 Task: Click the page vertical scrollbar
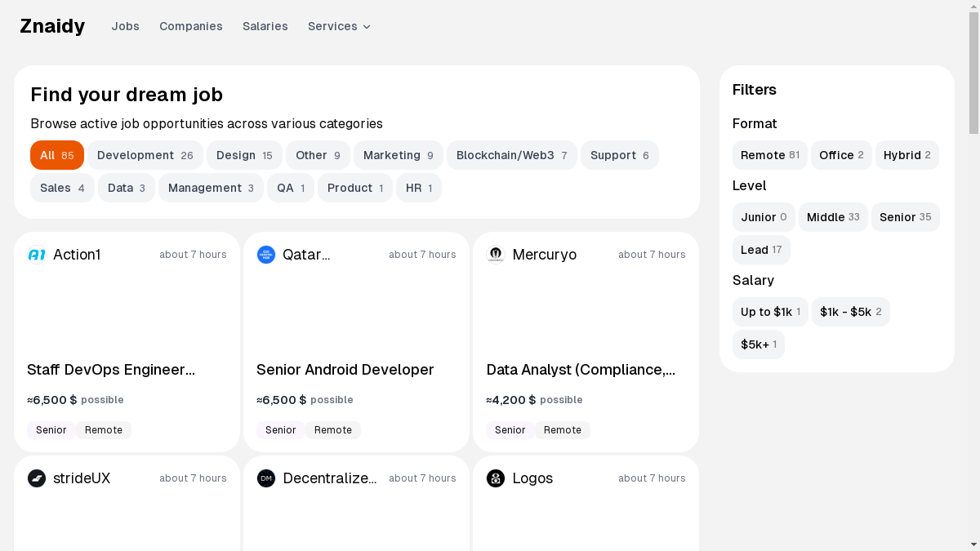tap(973, 73)
